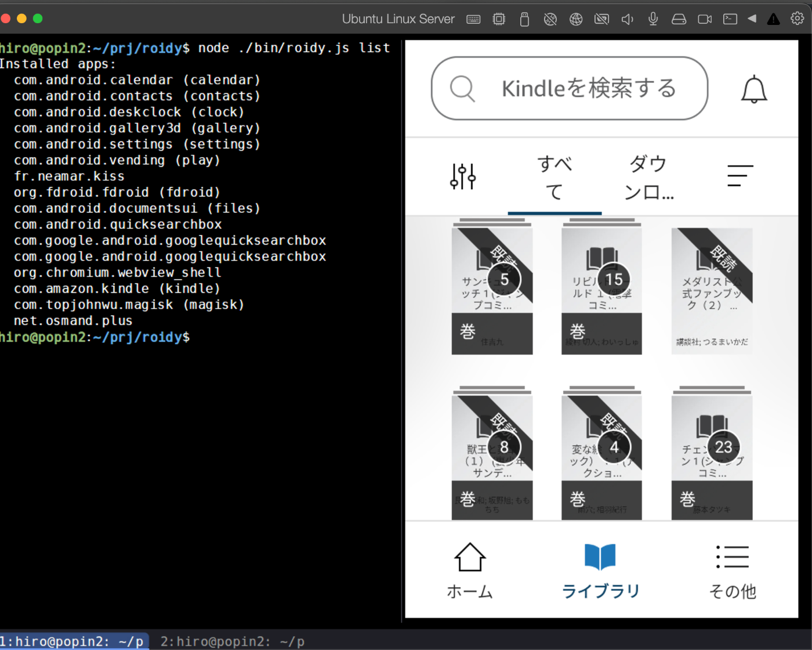Click the 'Installed apps:' terminal line
This screenshot has width=812, height=650.
pyautogui.click(x=58, y=64)
